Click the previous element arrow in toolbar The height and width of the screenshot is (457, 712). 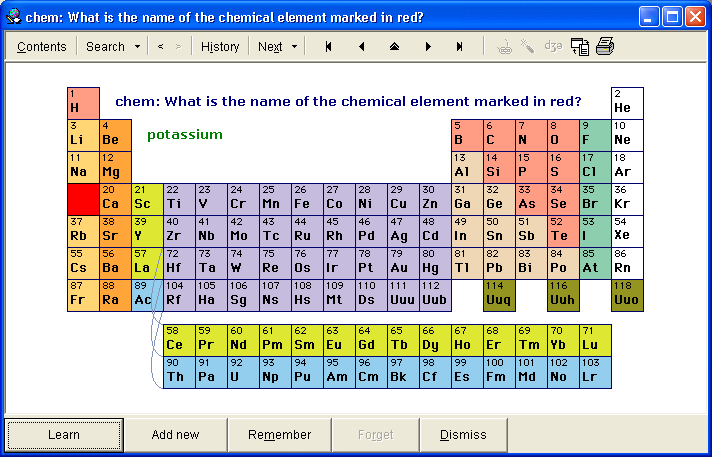point(361,47)
